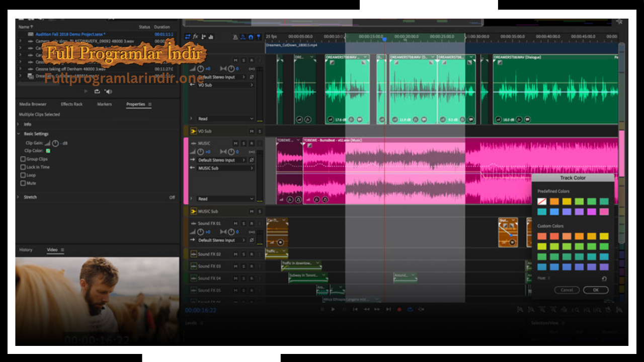Click the red record button in transport

coord(399,310)
